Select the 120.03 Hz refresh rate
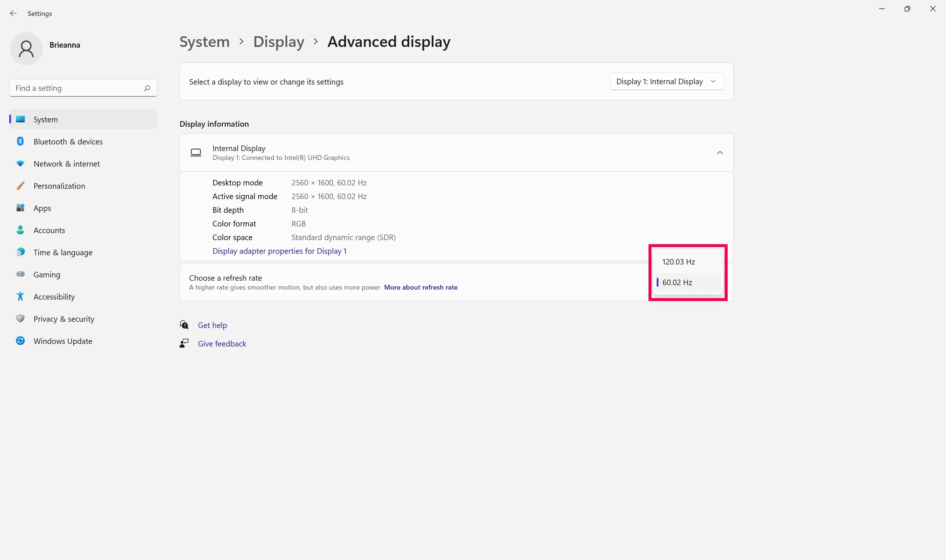The image size is (946, 560). [678, 262]
